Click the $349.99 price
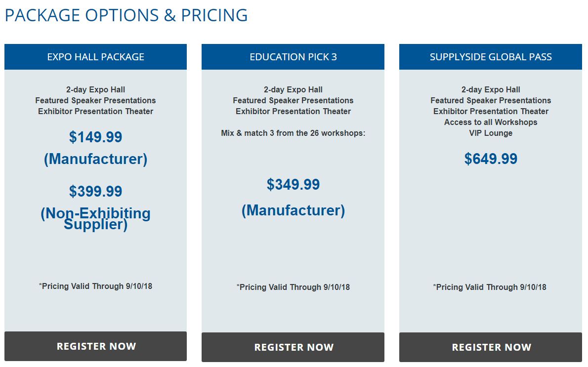 point(293,184)
